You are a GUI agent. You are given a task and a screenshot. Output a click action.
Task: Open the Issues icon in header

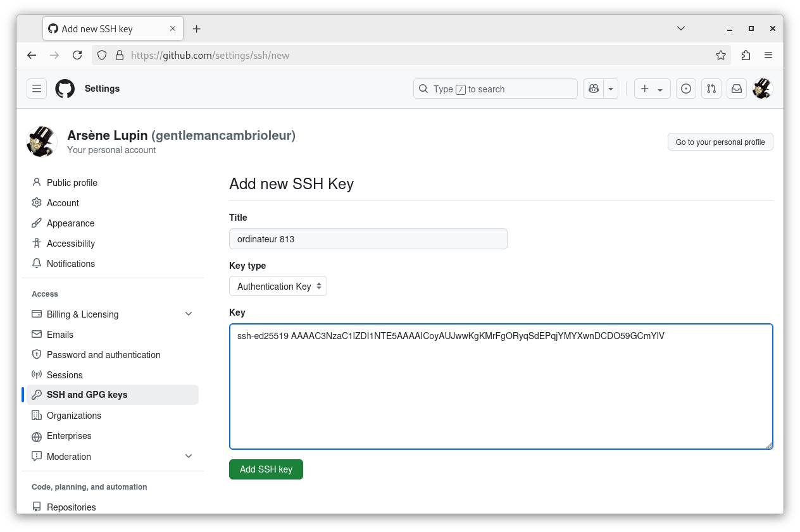point(685,89)
